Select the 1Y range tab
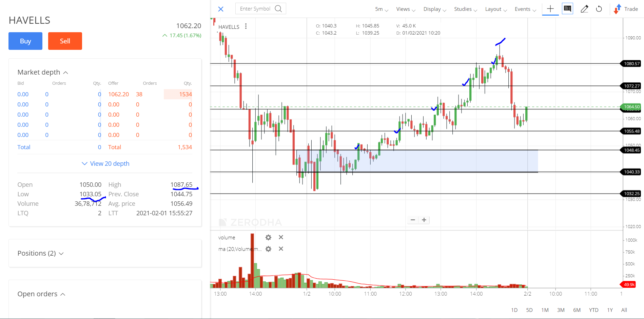644x319 pixels. pos(610,310)
